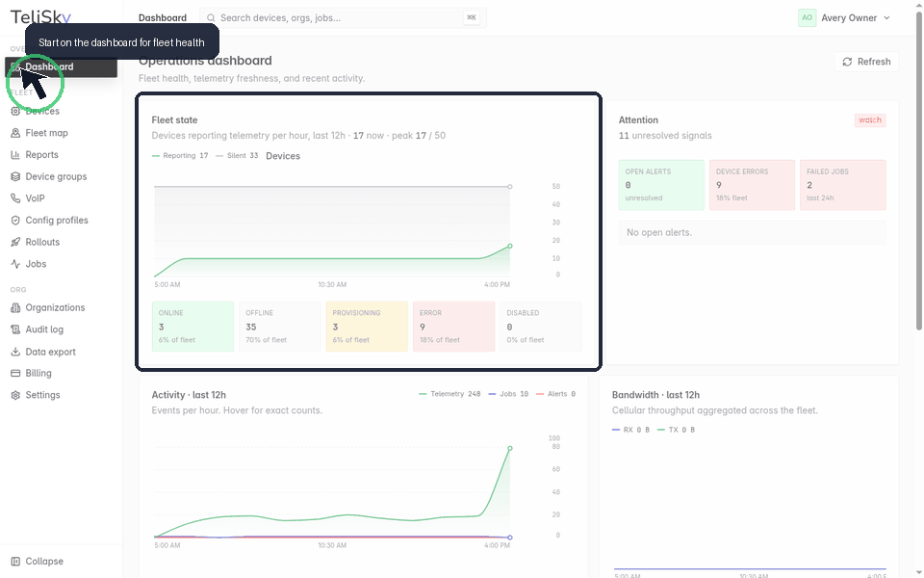Click the Billing card icon
This screenshot has height=578, width=924.
click(x=15, y=373)
